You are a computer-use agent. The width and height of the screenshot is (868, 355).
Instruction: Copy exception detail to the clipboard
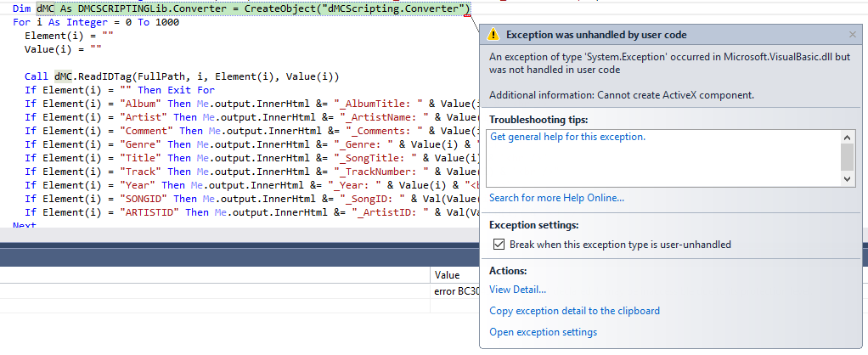pos(574,311)
